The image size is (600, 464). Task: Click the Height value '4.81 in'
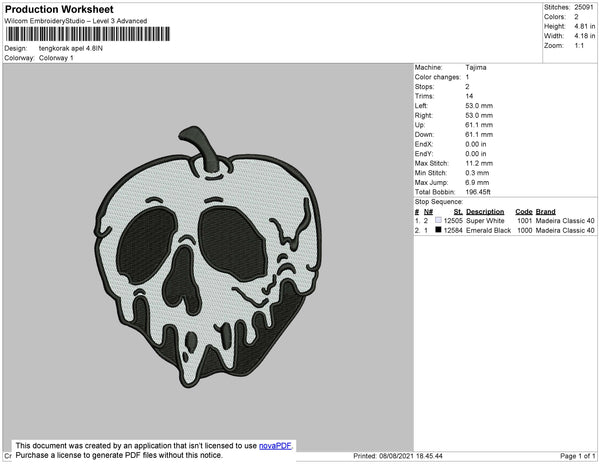point(584,26)
